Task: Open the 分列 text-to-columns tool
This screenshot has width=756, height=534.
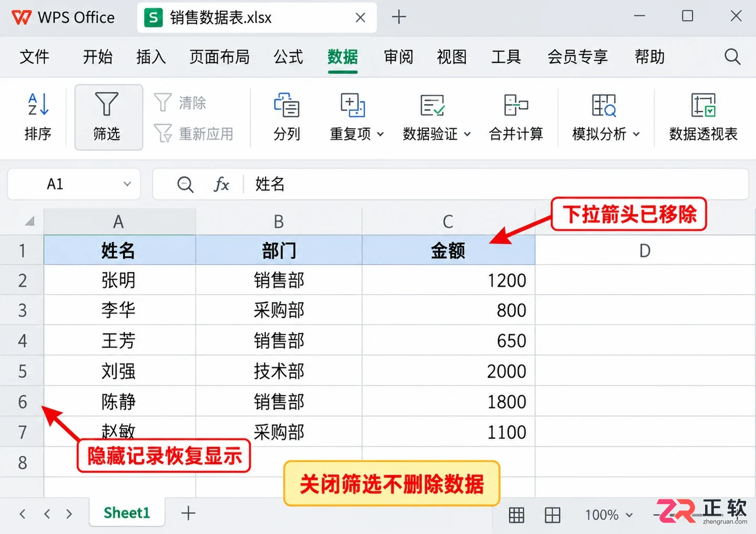Action: click(x=287, y=117)
